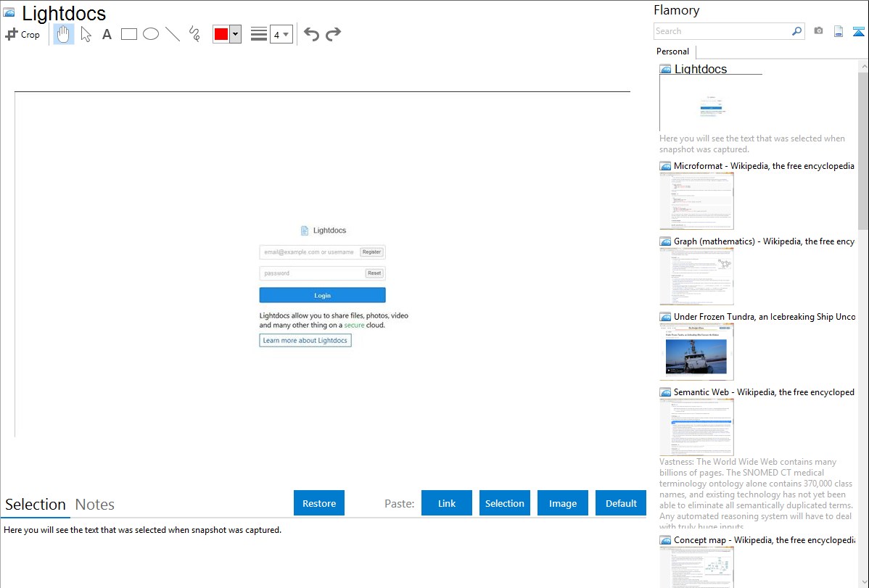The image size is (869, 588).
Task: Choose the arrow pointer tool
Action: point(86,34)
